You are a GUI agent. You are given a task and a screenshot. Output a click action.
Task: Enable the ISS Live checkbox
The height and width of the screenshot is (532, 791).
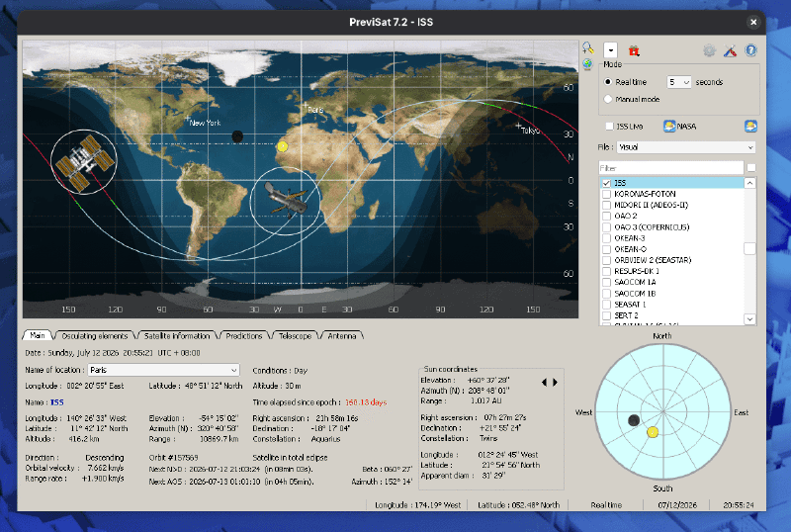point(609,127)
